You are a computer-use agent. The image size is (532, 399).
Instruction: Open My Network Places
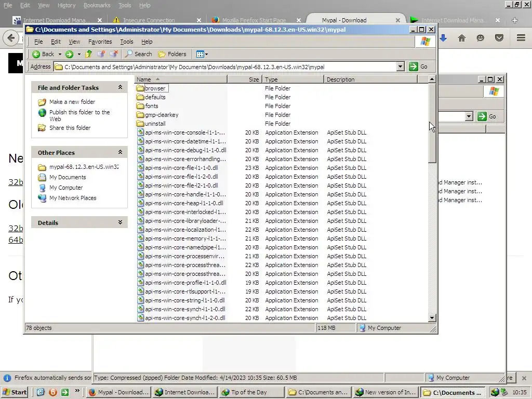tap(73, 198)
